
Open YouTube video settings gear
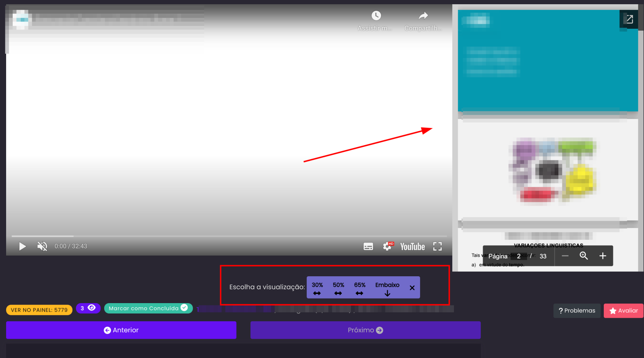(x=387, y=247)
